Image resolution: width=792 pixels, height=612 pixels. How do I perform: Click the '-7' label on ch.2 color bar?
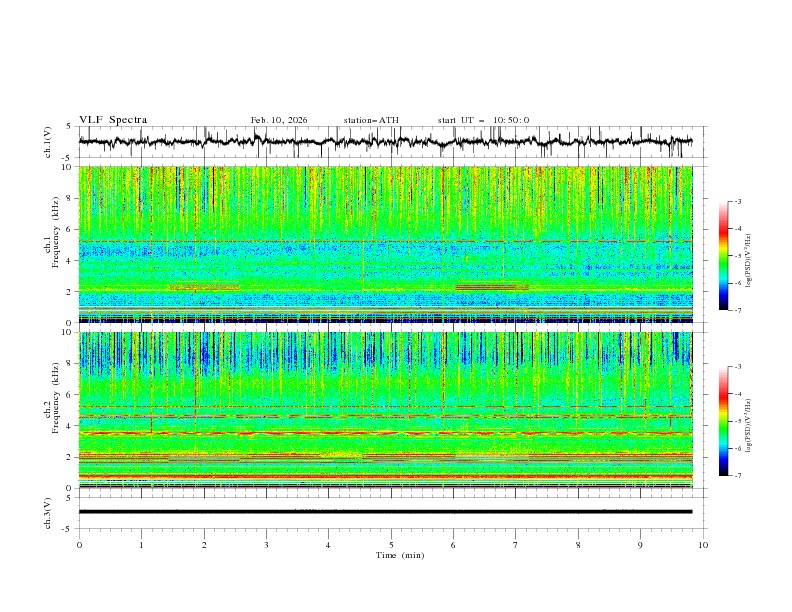(738, 475)
